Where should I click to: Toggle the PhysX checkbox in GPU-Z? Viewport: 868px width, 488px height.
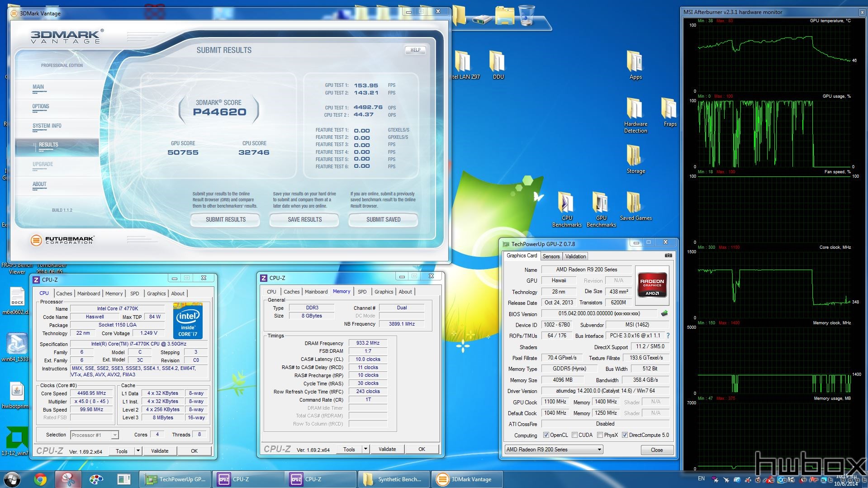600,435
